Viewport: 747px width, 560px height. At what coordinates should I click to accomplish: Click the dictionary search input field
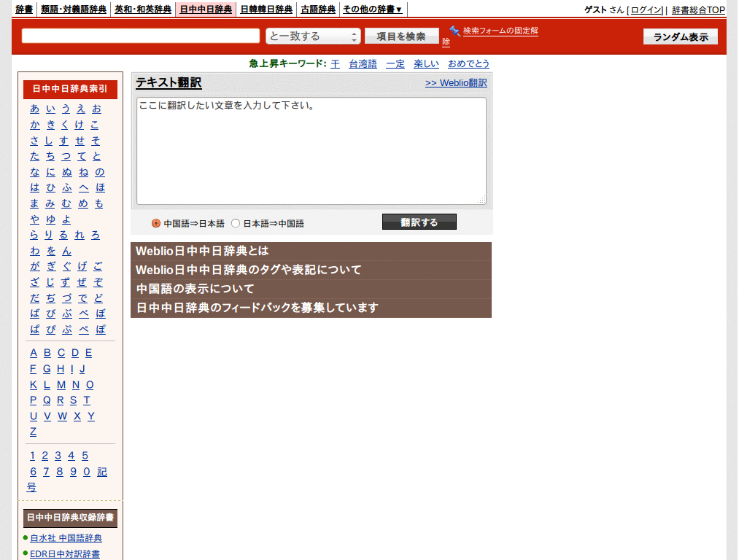[141, 36]
